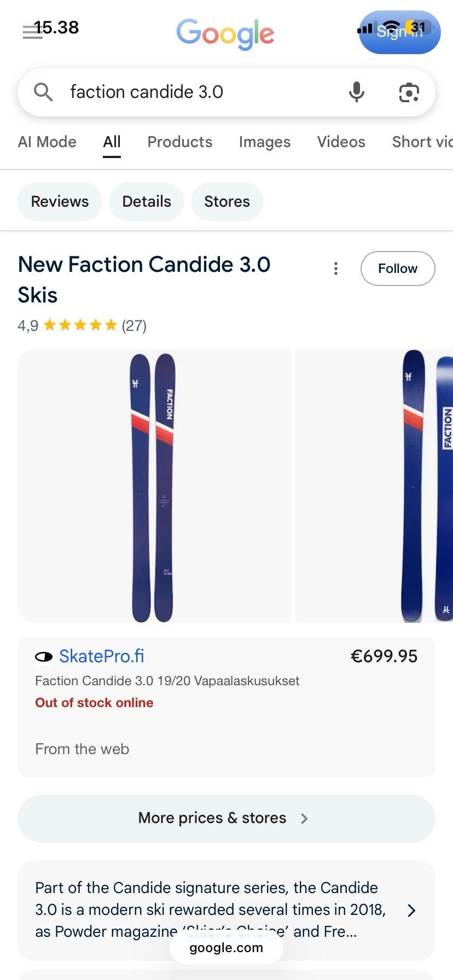Tap the search magnifier icon
453x980 pixels.
tap(43, 92)
